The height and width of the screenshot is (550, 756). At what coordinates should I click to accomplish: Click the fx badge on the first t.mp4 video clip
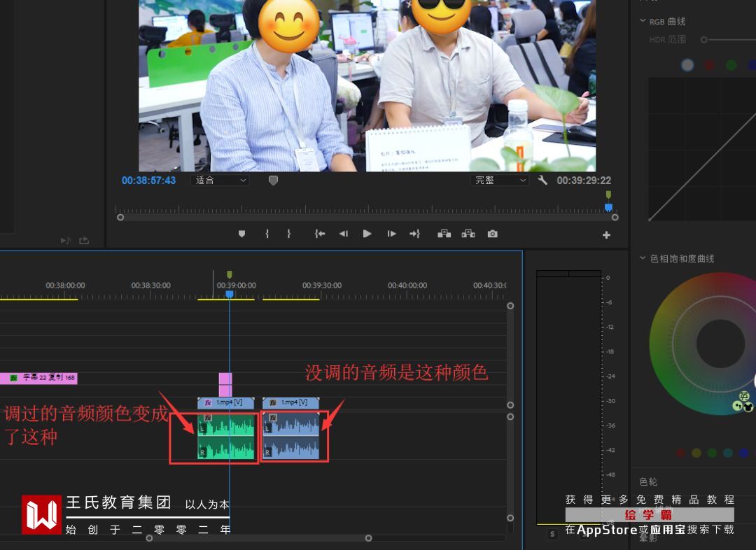point(209,402)
